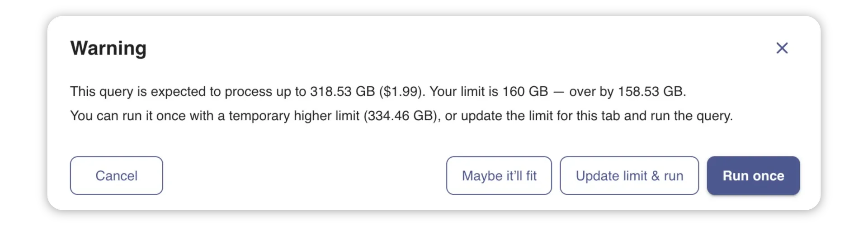Click the words "temporary higher limit"
The height and width of the screenshot is (226, 868).
[x=294, y=116]
